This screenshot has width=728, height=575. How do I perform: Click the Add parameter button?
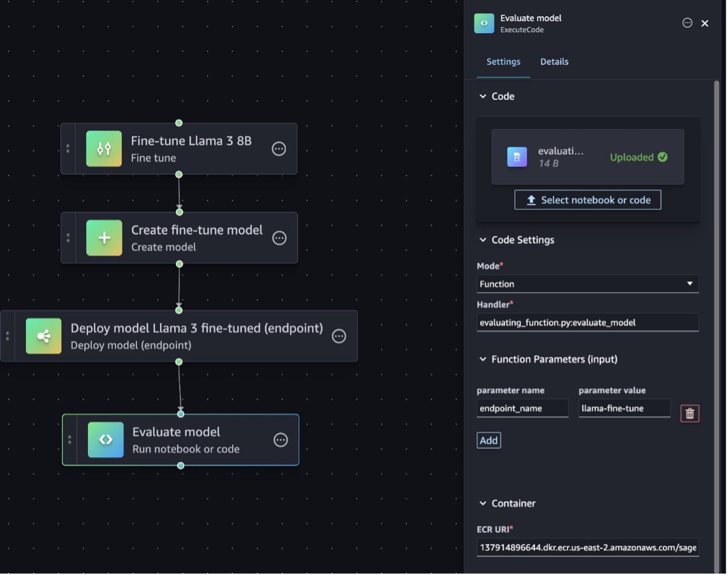[489, 441]
